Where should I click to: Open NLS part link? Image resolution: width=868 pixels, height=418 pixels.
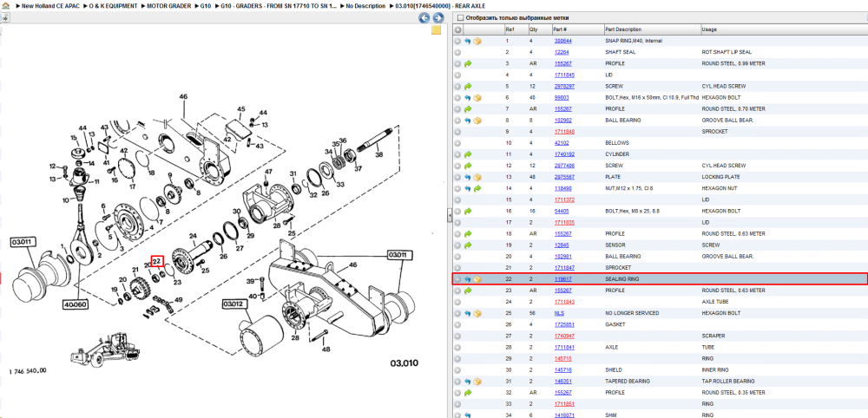[x=559, y=313]
